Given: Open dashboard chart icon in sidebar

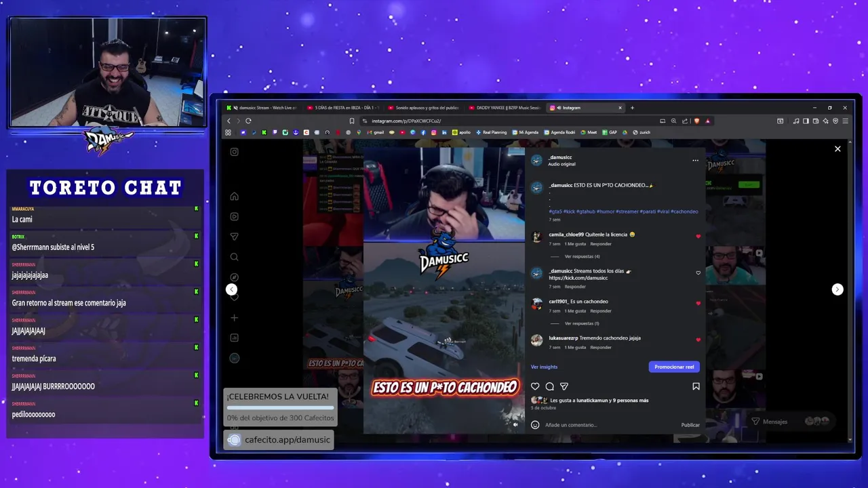Looking at the screenshot, I should [x=234, y=338].
